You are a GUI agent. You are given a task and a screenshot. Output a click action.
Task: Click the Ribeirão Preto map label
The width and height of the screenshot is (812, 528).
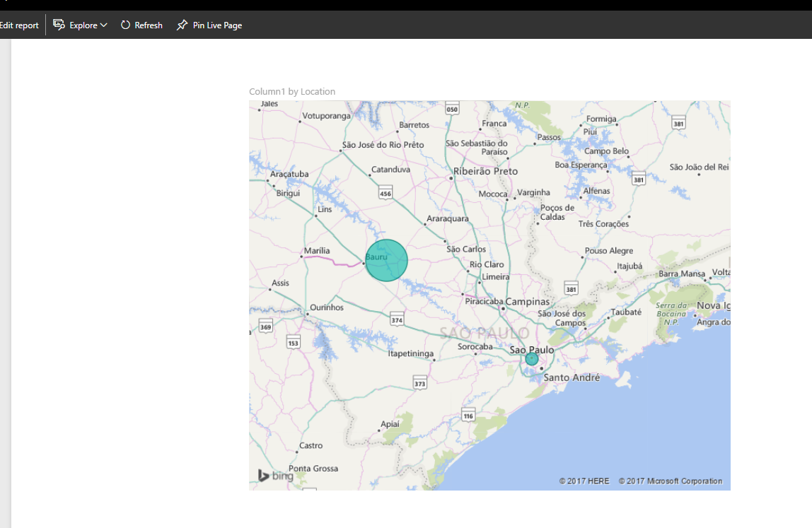click(x=485, y=171)
